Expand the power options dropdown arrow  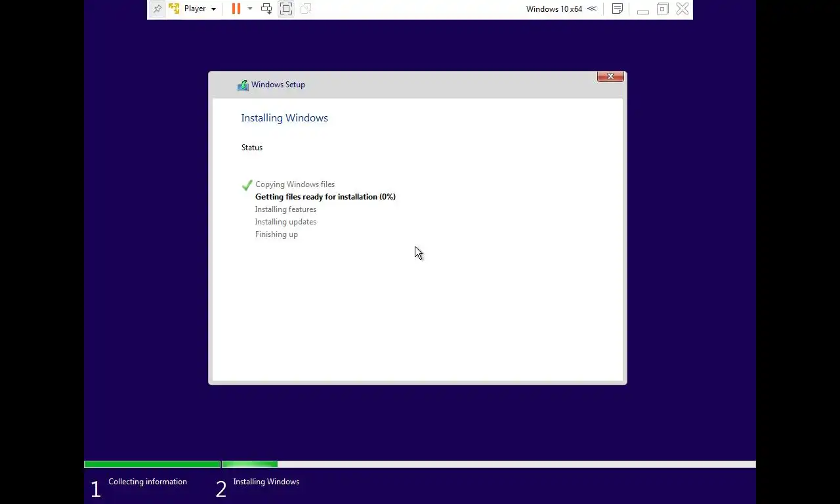point(250,9)
